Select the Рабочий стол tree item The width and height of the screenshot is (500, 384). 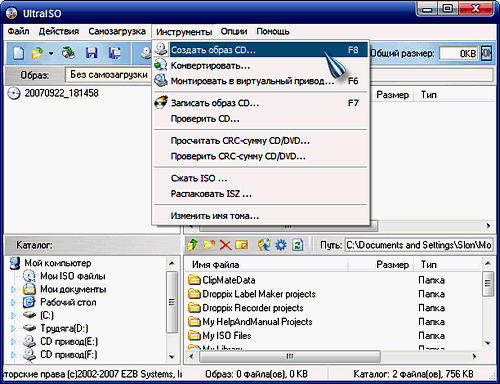(68, 302)
